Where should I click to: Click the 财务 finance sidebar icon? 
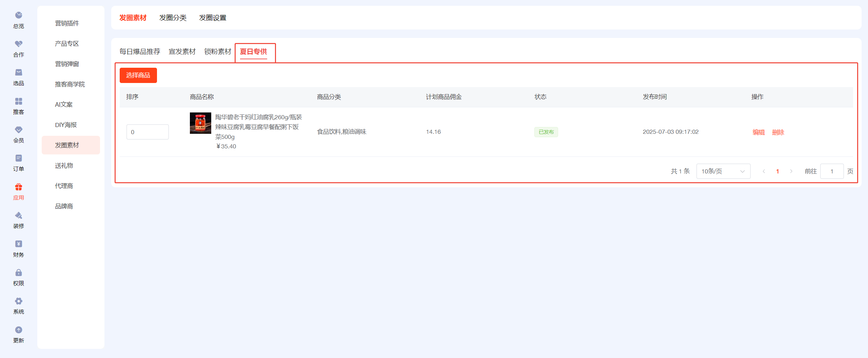(x=19, y=244)
